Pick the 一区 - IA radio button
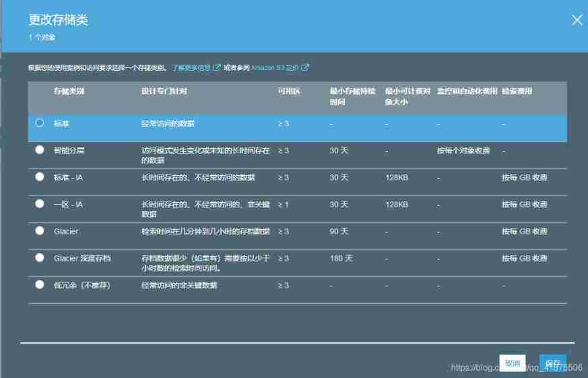The height and width of the screenshot is (378, 588). click(40, 203)
